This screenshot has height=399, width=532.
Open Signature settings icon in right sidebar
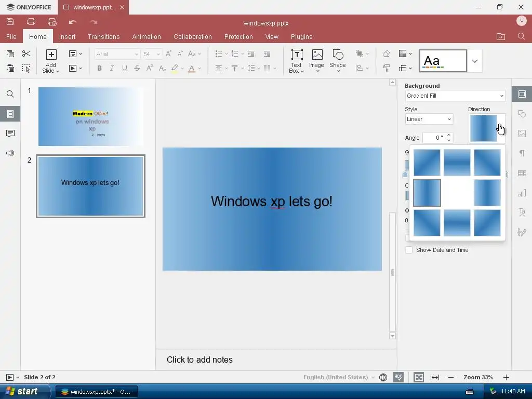point(522,232)
